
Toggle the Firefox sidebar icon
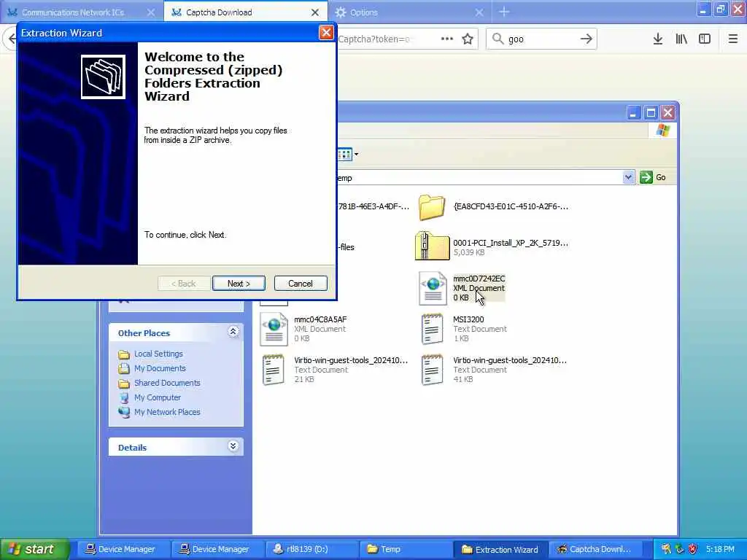705,39
